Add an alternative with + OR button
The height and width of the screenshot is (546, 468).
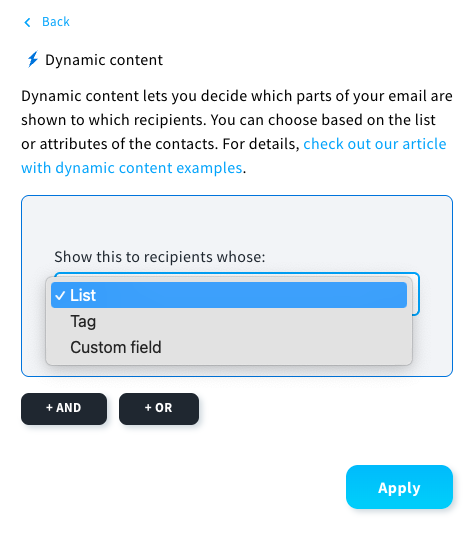159,409
